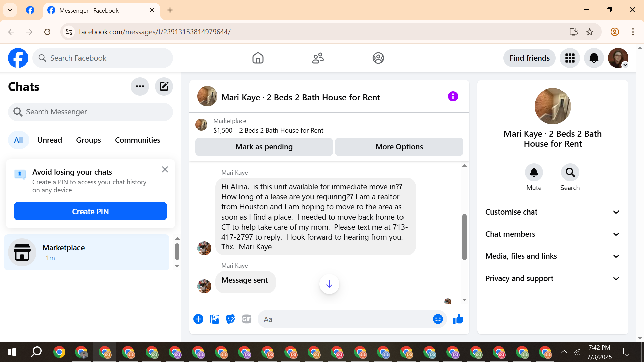Click the conversation scrollbar thumb
This screenshot has width=644, height=362.
click(464, 237)
